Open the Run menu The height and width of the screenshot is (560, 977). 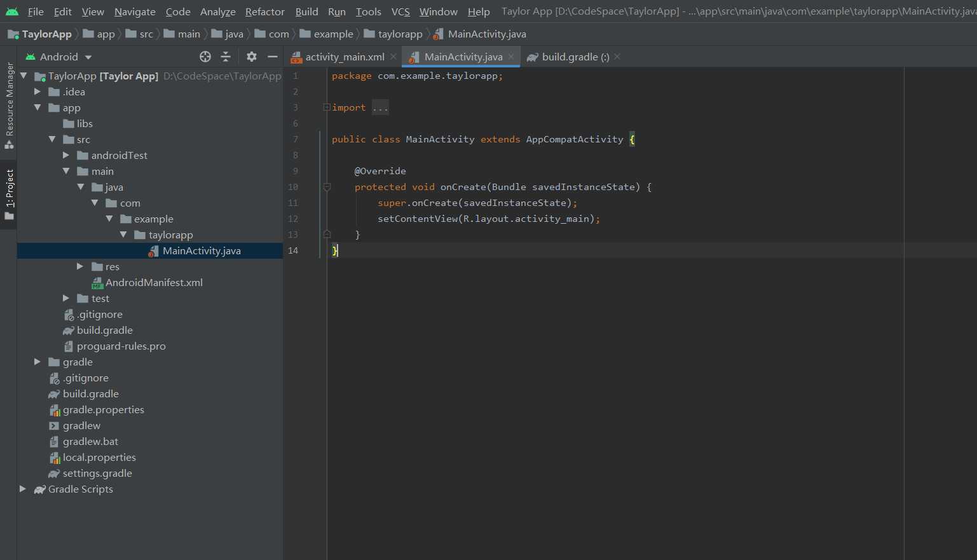[337, 11]
